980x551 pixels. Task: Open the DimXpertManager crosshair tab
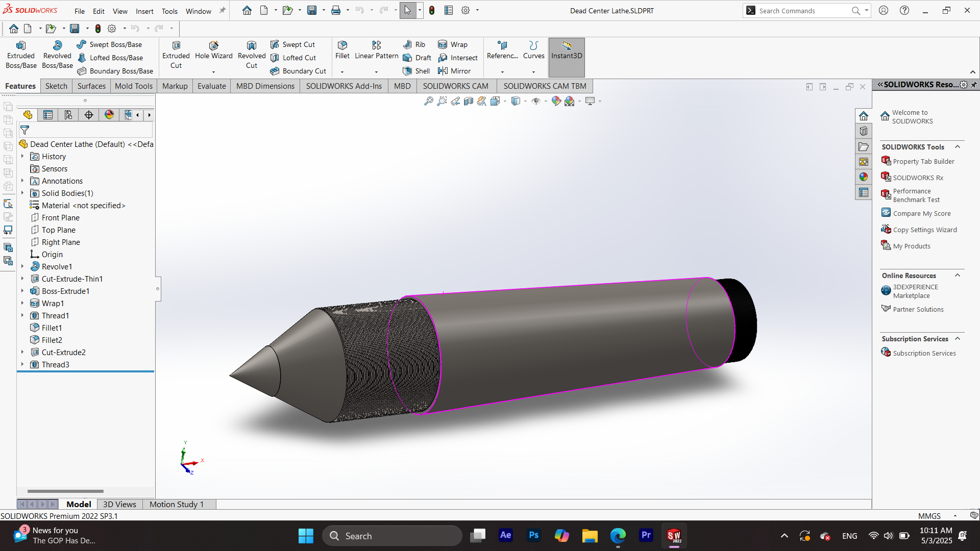pos(89,115)
